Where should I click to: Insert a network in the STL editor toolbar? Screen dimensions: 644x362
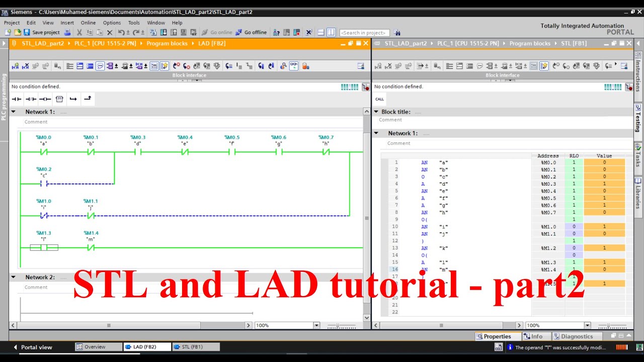pyautogui.click(x=378, y=66)
